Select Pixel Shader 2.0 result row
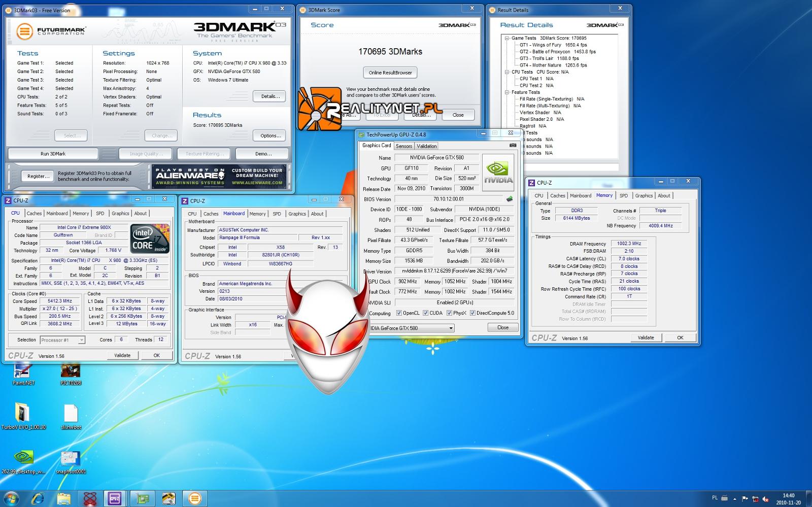Viewport: 812px width, 507px height. tap(542, 120)
